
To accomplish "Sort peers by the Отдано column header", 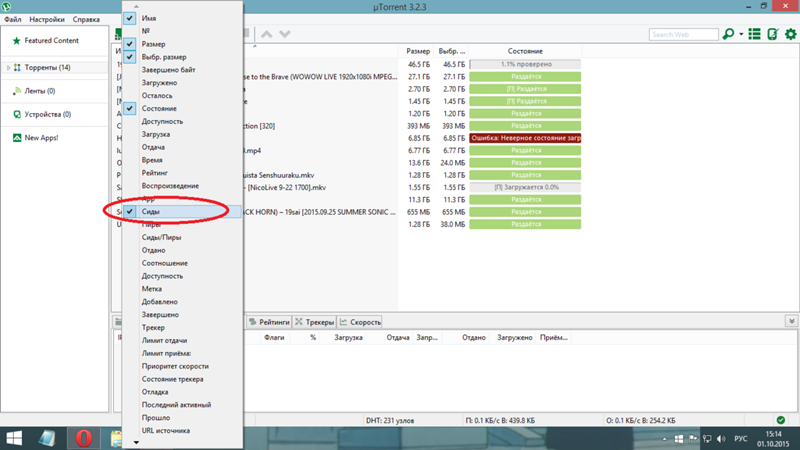I will (x=473, y=337).
